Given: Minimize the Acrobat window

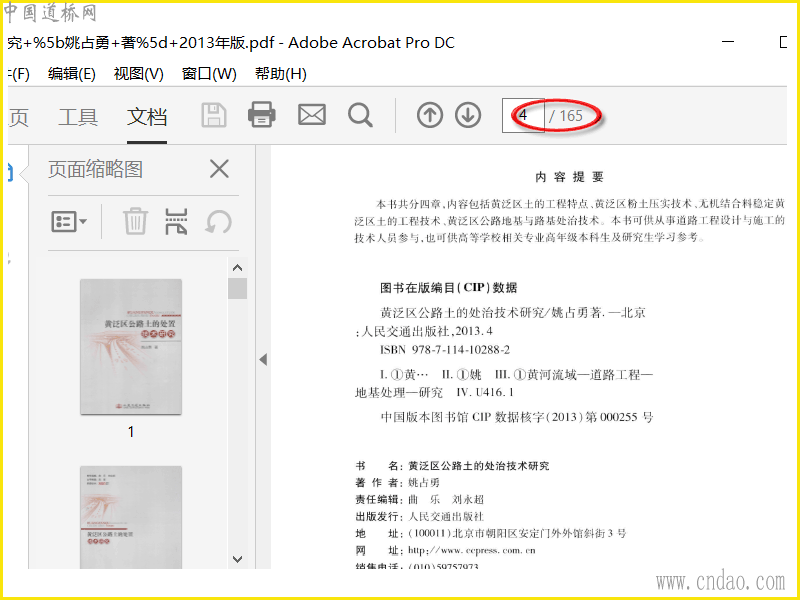Looking at the screenshot, I should (x=728, y=41).
